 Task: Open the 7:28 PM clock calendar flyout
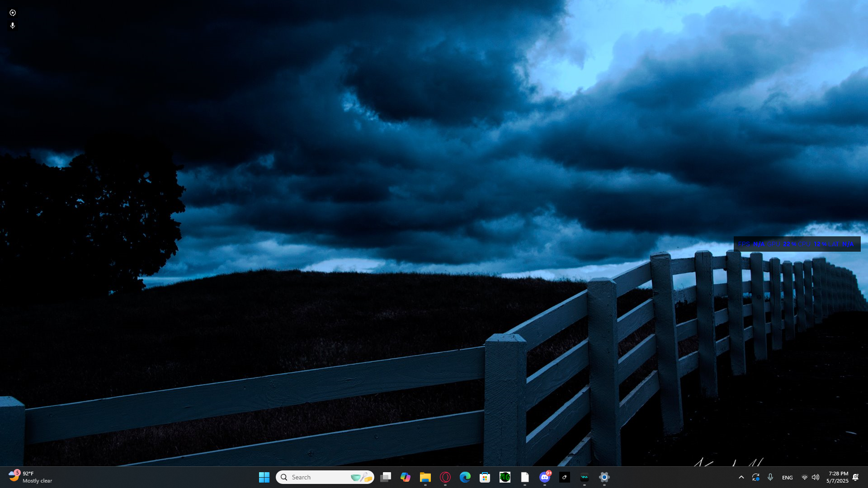click(x=838, y=477)
